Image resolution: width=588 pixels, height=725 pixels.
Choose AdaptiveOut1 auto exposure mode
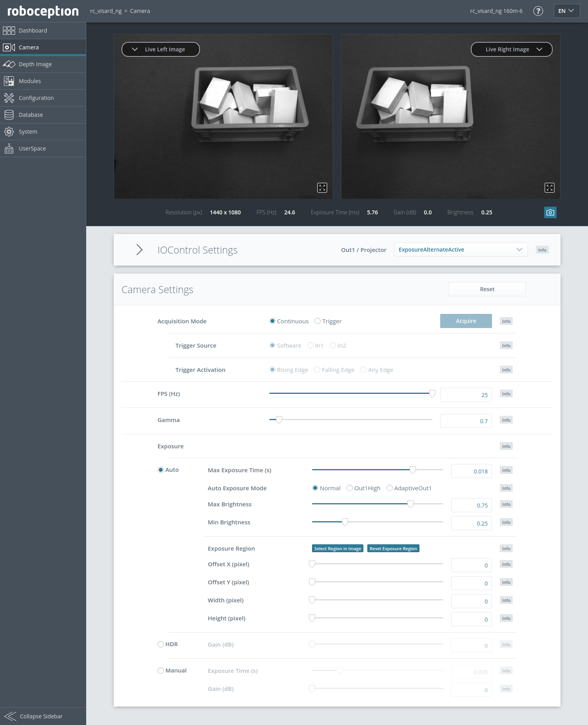[x=390, y=488]
